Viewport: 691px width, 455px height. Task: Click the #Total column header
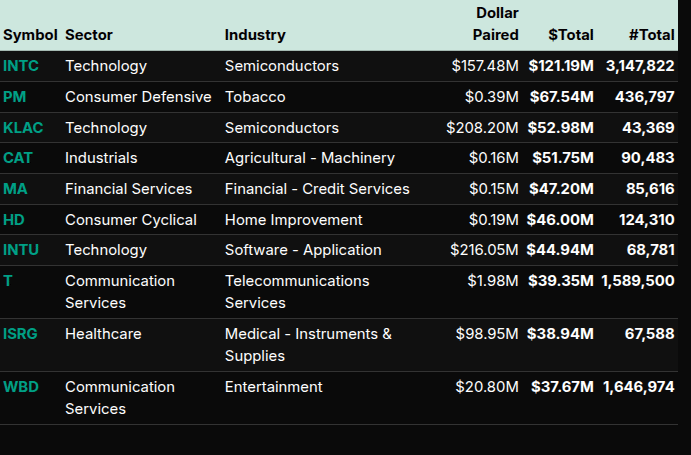click(x=651, y=35)
